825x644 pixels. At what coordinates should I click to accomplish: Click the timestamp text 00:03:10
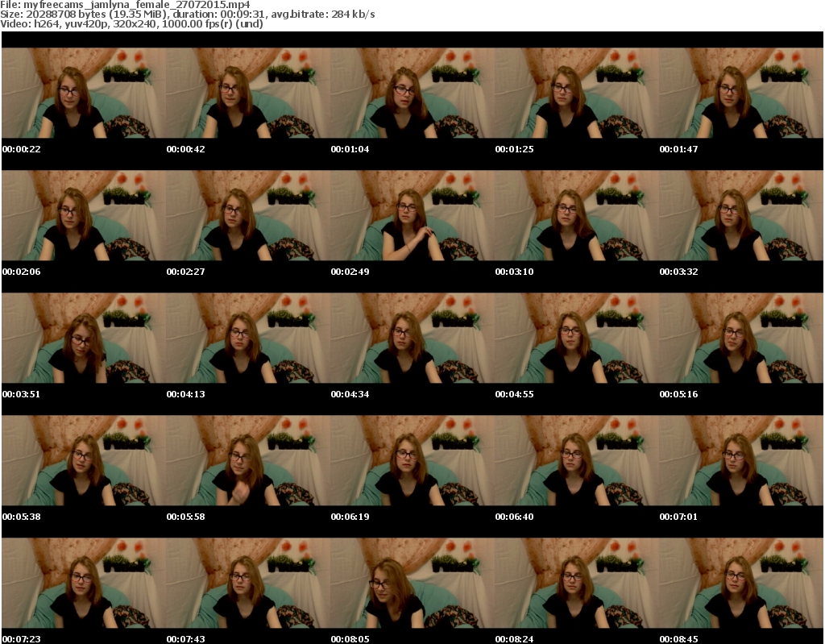point(514,272)
